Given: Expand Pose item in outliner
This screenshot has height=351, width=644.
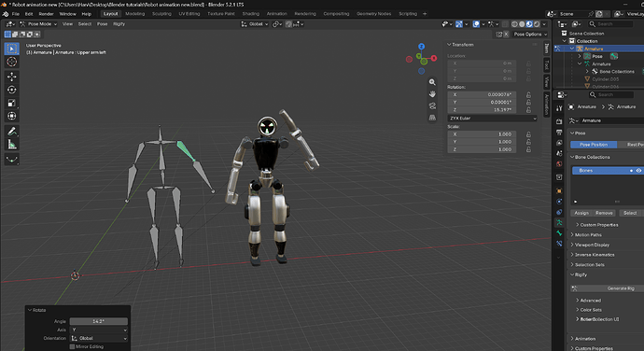Looking at the screenshot, I should coord(580,56).
